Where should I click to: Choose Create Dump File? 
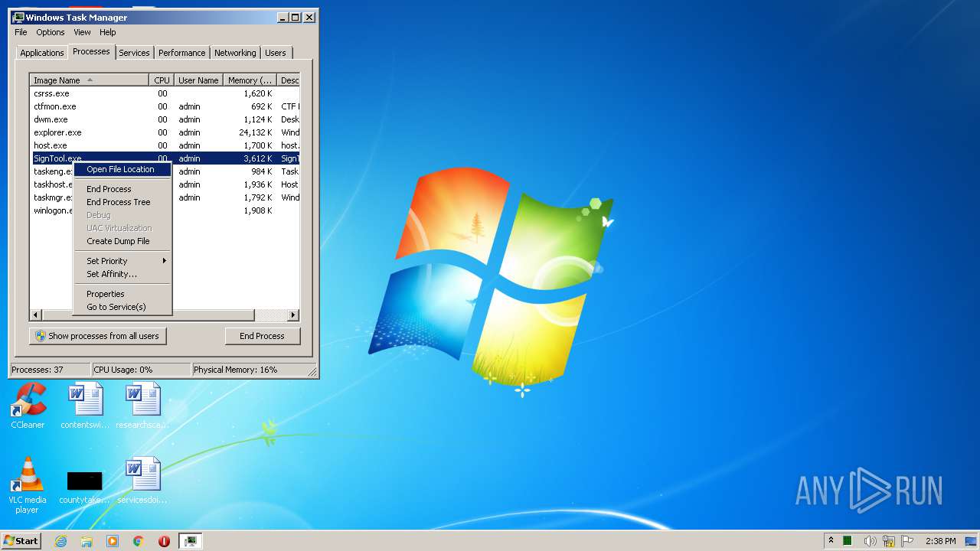click(x=122, y=241)
